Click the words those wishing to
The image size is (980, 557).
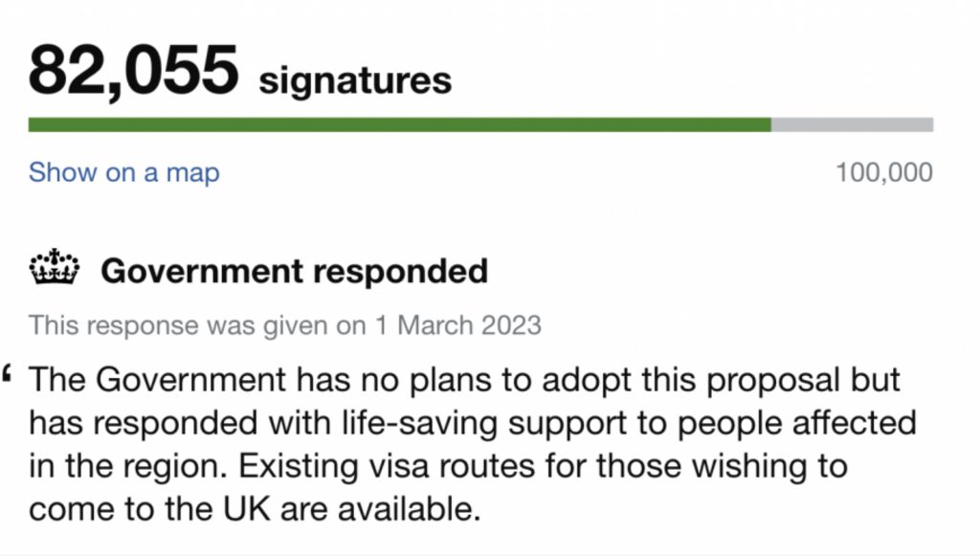722,466
